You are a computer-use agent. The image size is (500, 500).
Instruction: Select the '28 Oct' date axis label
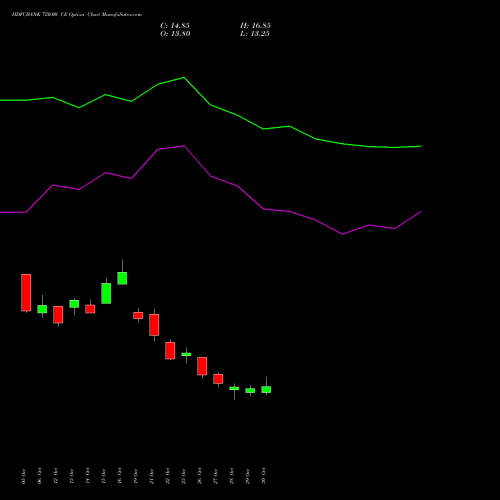click(x=231, y=476)
